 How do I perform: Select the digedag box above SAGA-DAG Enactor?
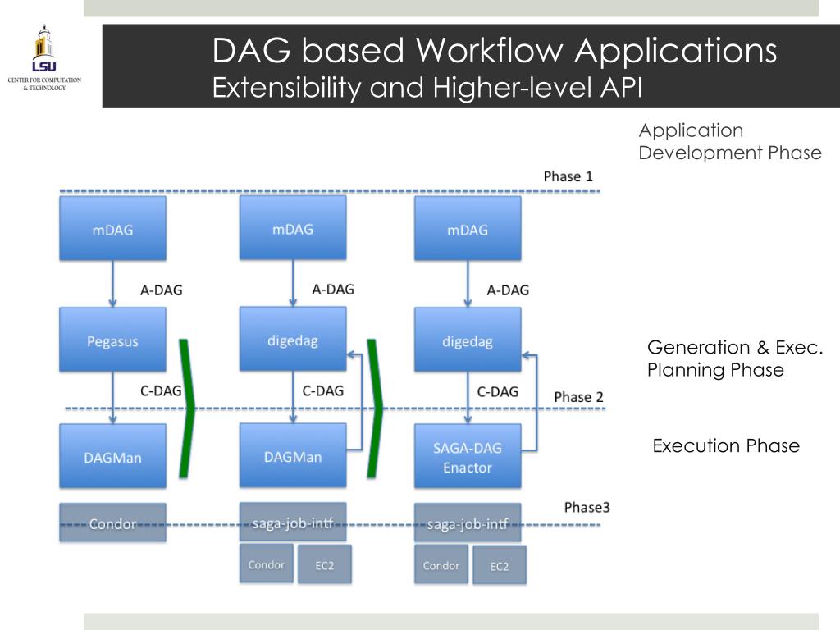click(x=467, y=339)
